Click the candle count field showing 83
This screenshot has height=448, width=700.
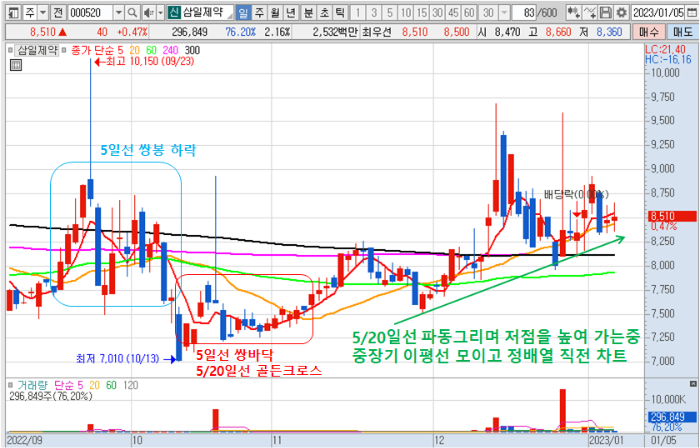(x=524, y=12)
